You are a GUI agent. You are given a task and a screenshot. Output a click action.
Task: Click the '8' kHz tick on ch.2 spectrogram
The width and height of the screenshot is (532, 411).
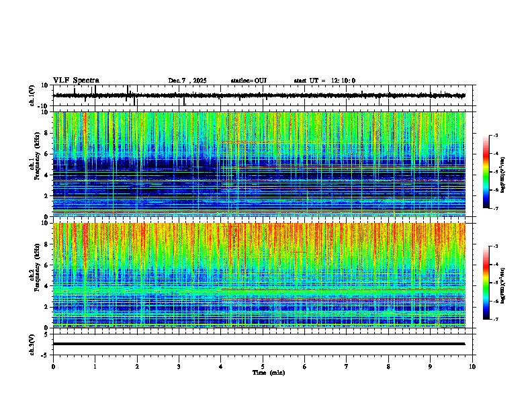click(x=46, y=244)
